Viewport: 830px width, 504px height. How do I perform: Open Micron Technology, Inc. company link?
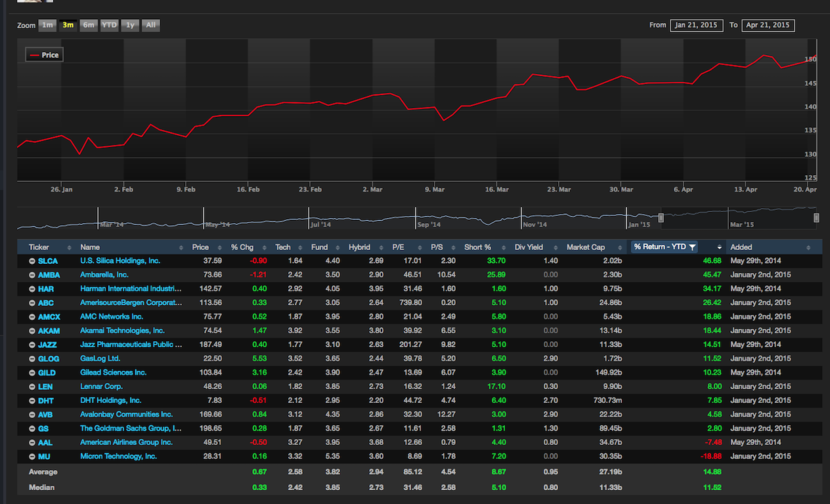click(119, 456)
